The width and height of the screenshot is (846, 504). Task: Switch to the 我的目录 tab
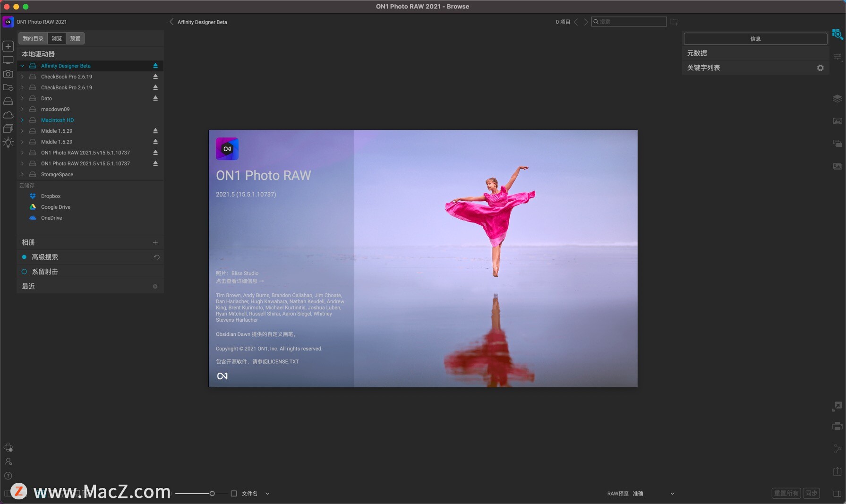pyautogui.click(x=33, y=39)
